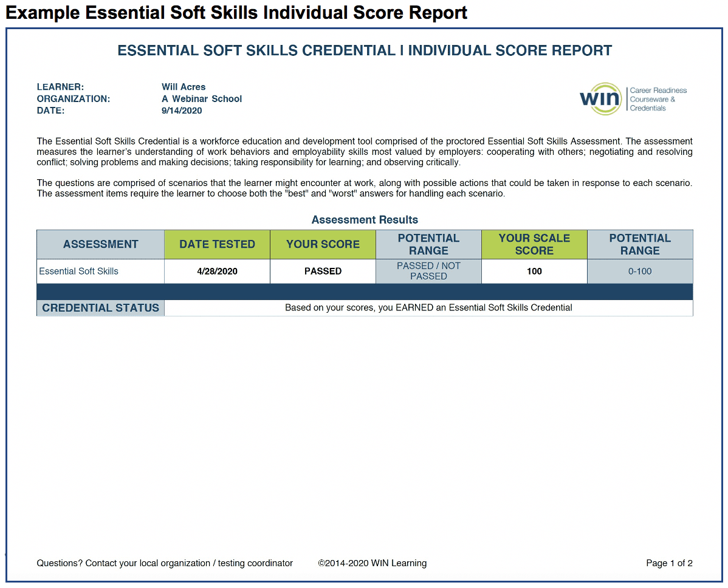Image resolution: width=728 pixels, height=588 pixels.
Task: Click the Page 1 of 2 indicator
Action: click(669, 563)
